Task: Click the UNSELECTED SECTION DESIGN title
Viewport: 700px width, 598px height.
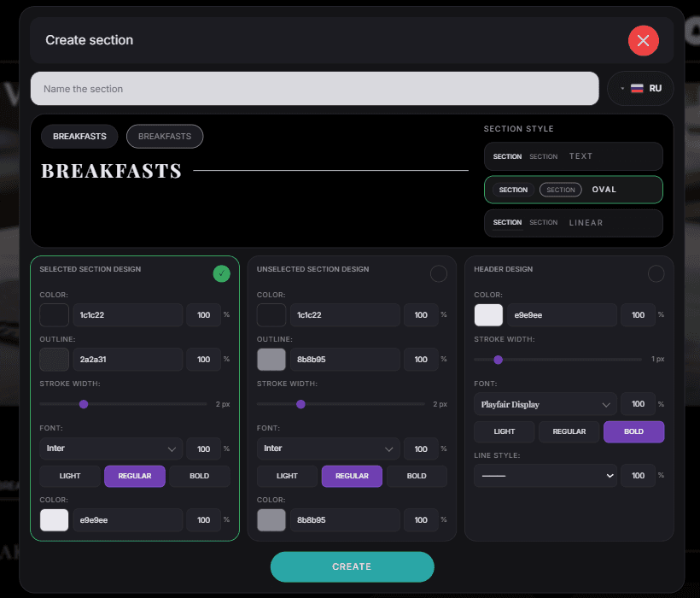Action: click(313, 269)
